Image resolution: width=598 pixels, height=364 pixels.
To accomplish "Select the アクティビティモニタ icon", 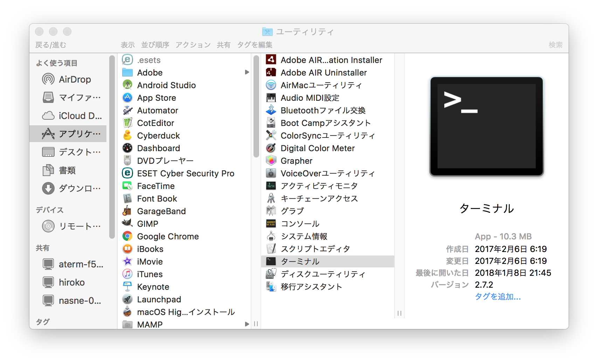I will point(271,186).
